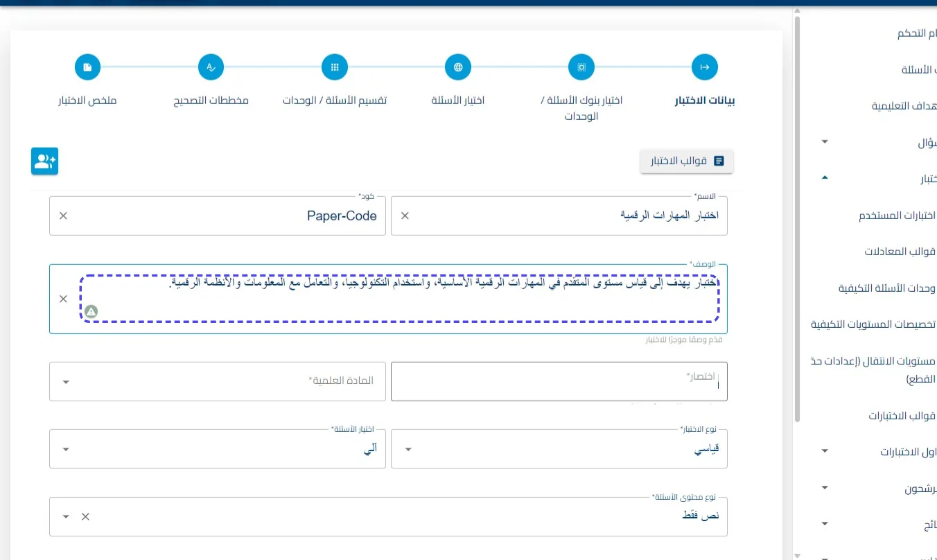Open the ملخص الاختبار document step icon

pyautogui.click(x=87, y=67)
